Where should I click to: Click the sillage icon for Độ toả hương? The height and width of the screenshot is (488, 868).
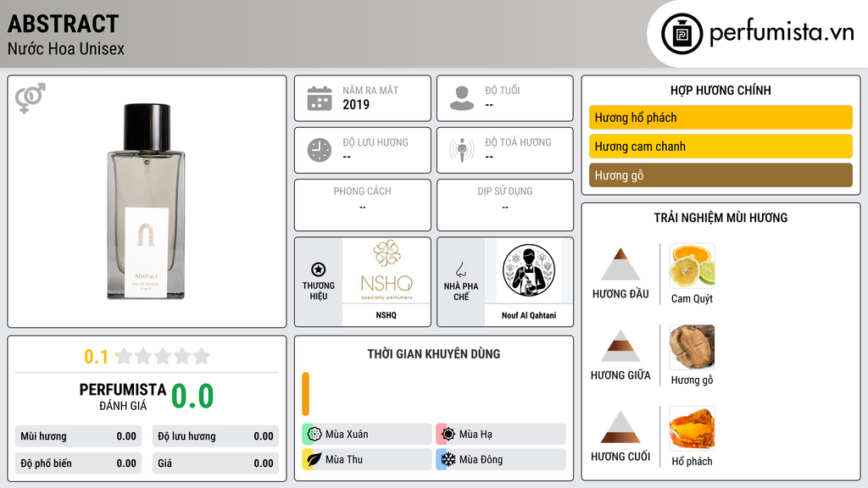462,150
